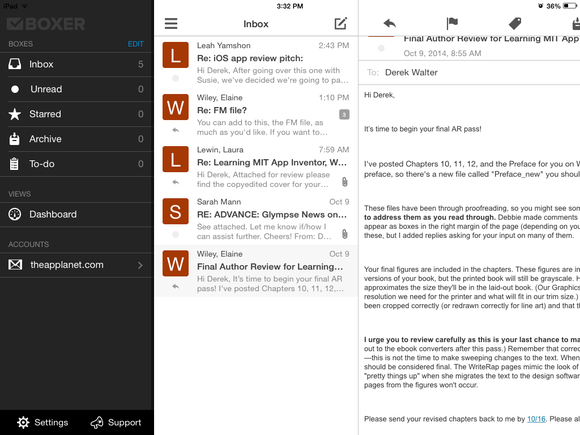Click the Starred star icon
This screenshot has width=580, height=435.
coord(15,114)
